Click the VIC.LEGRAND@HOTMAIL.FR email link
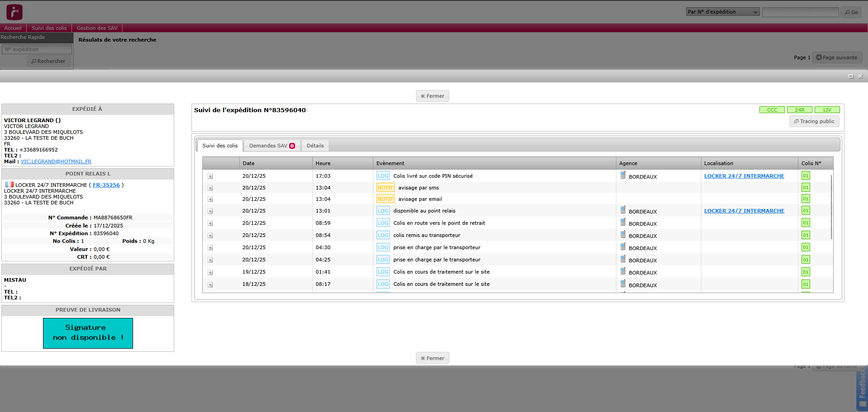 (x=56, y=161)
